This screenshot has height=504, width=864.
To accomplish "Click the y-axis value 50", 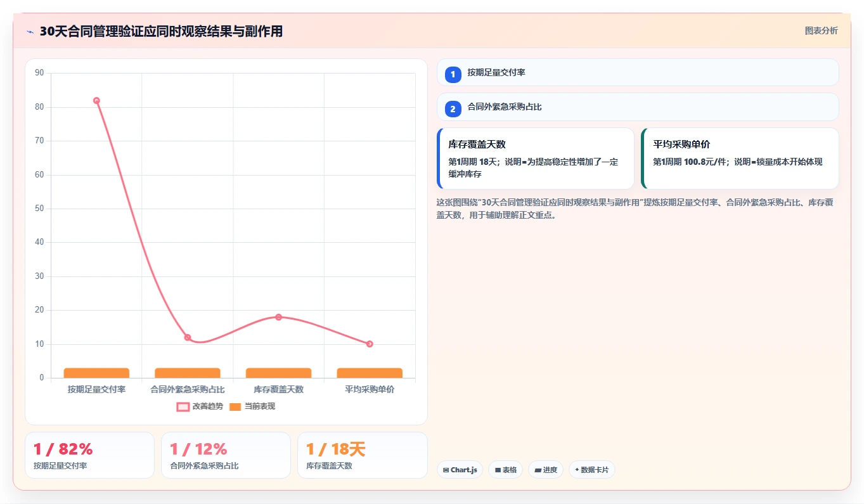I will click(x=39, y=209).
